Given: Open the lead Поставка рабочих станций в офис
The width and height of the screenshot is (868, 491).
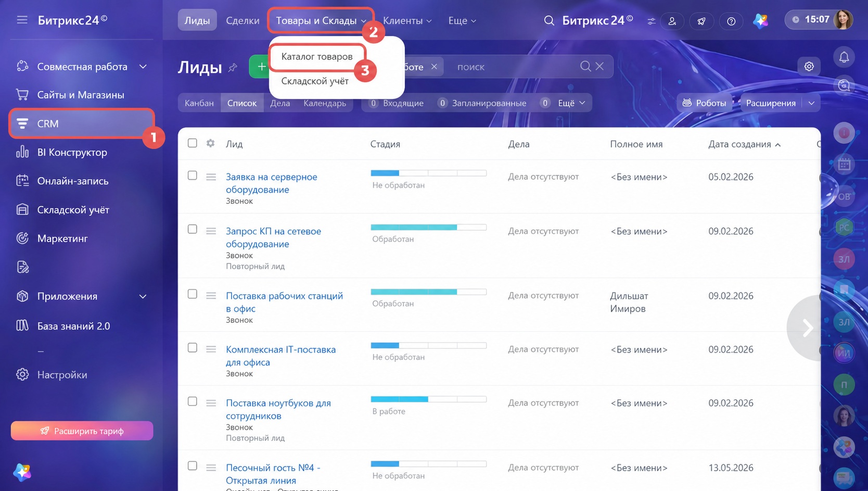Looking at the screenshot, I should 284,302.
